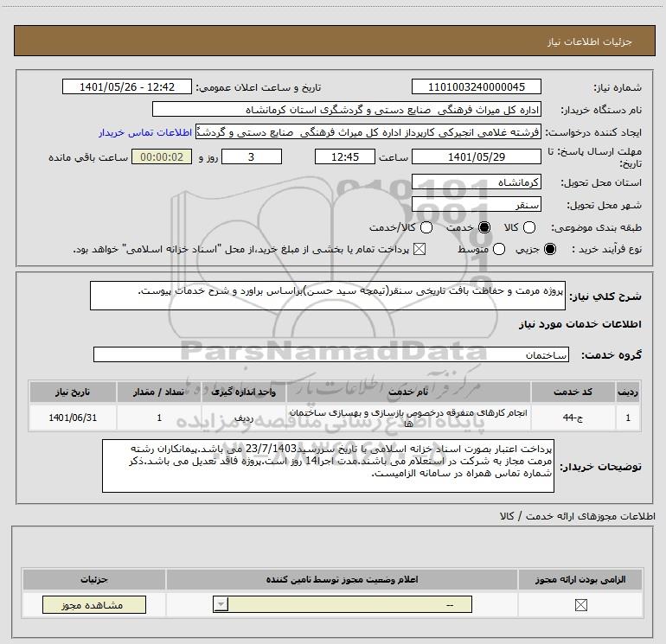Click the request creator field

tap(368, 132)
